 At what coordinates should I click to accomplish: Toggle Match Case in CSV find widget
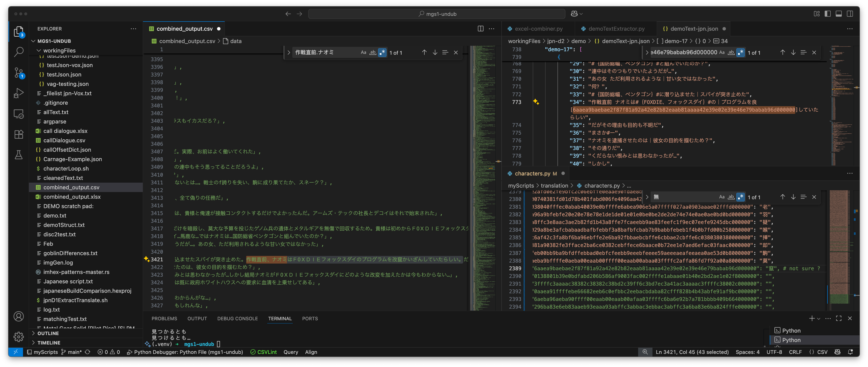[x=363, y=52]
